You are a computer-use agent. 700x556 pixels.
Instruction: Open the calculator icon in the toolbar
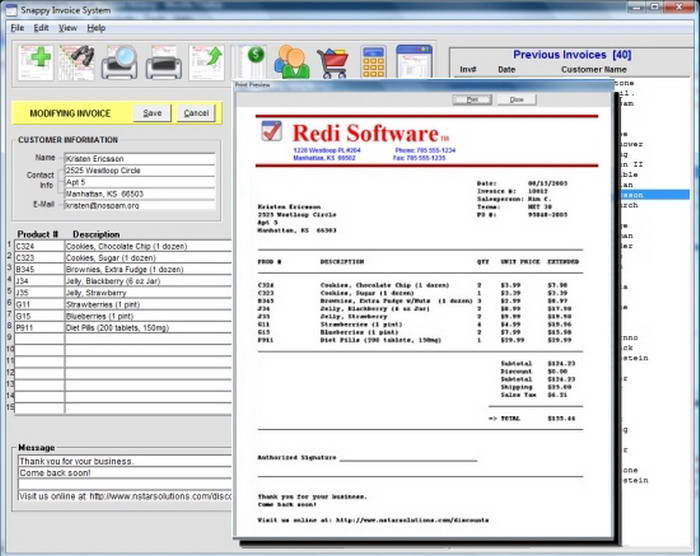[373, 61]
